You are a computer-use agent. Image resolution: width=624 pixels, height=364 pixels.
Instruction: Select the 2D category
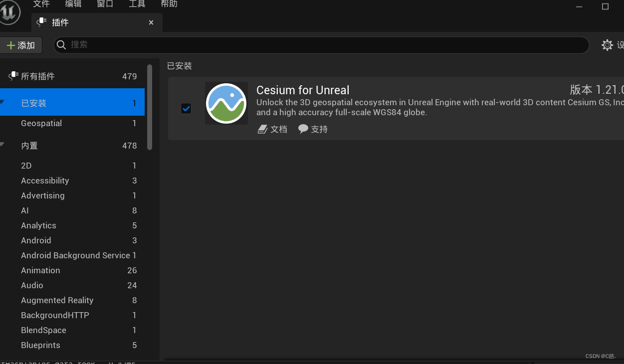point(72,166)
